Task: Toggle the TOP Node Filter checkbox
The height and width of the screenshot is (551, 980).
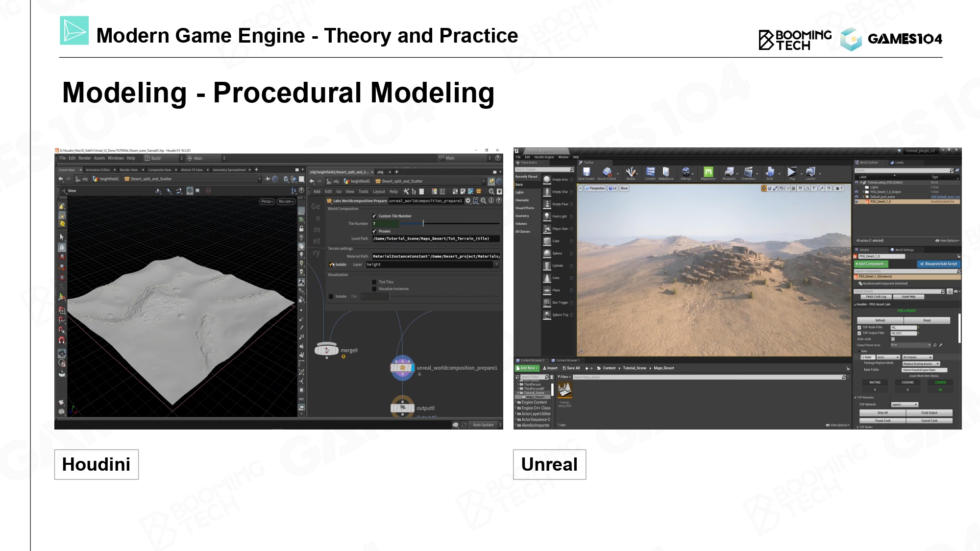Action: (x=859, y=327)
